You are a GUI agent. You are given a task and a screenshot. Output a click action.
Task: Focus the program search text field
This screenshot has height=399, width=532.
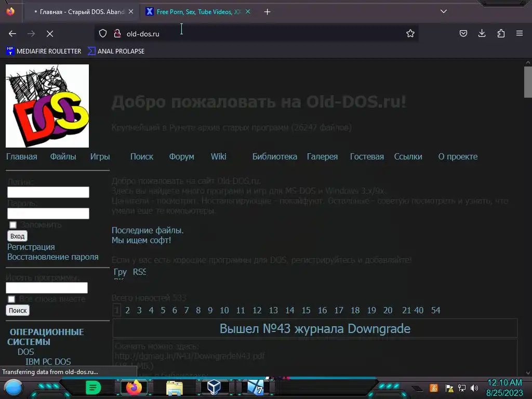(x=47, y=288)
